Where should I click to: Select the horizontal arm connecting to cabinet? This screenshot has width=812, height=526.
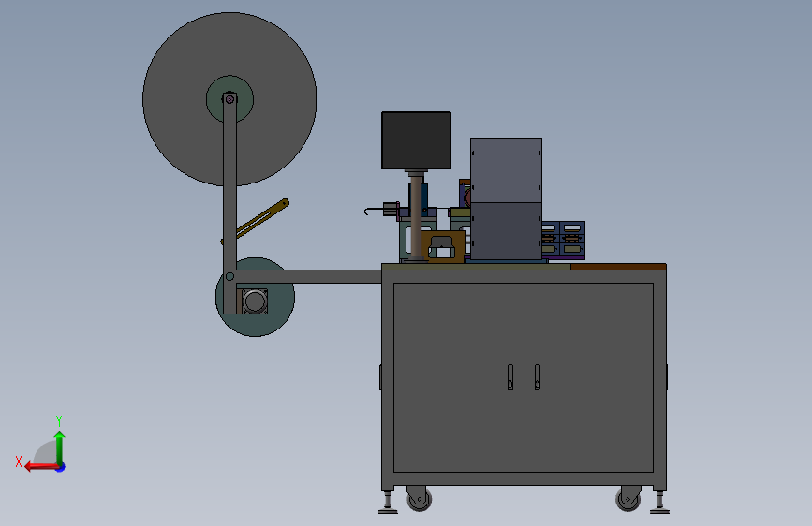point(309,276)
